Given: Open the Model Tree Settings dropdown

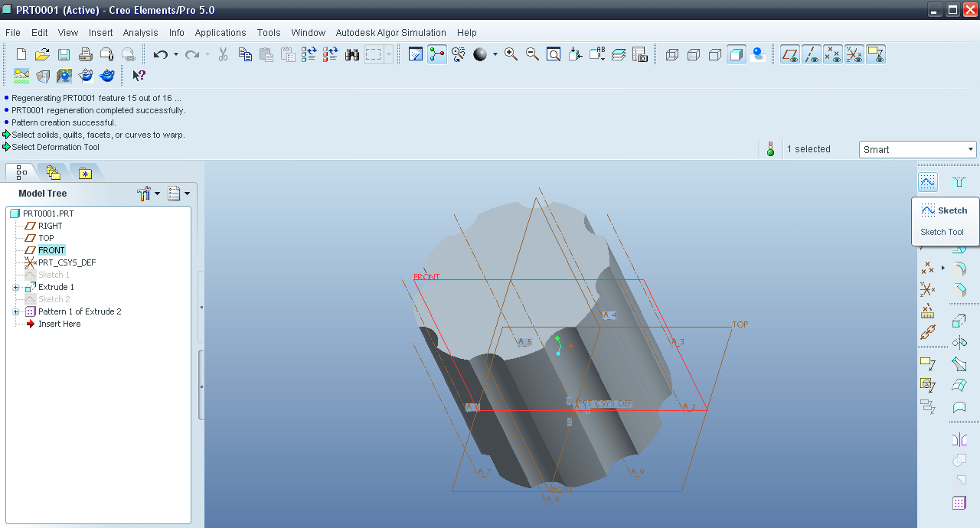Looking at the screenshot, I should pos(149,194).
